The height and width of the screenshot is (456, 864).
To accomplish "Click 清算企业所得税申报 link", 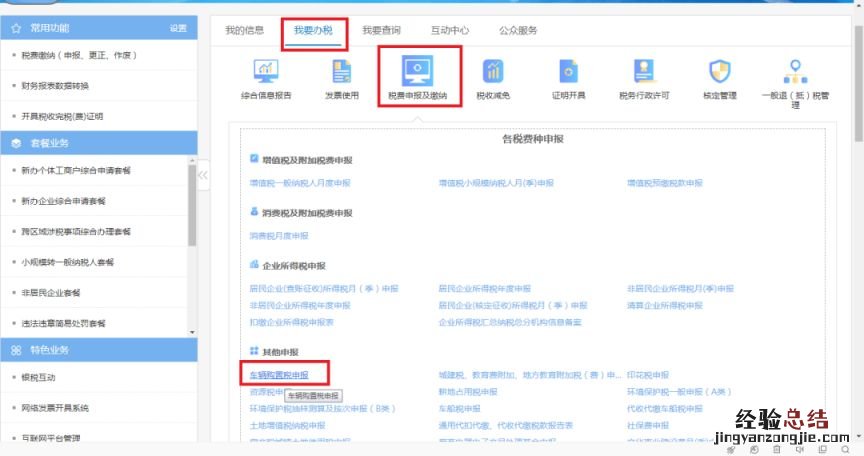I will click(x=665, y=306).
